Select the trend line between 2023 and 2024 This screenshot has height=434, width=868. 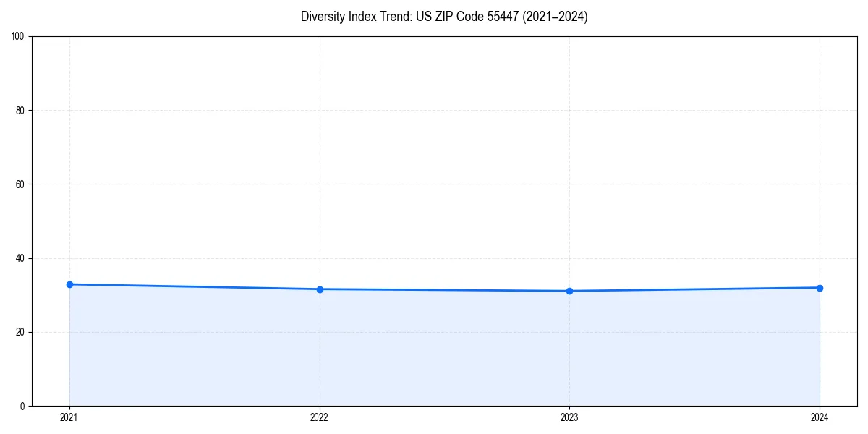694,289
